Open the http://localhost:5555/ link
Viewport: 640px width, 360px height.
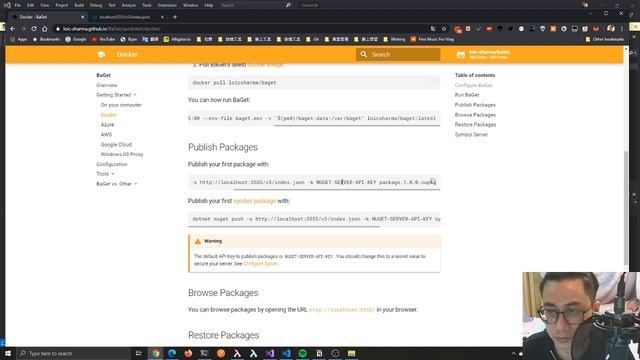pyautogui.click(x=342, y=310)
